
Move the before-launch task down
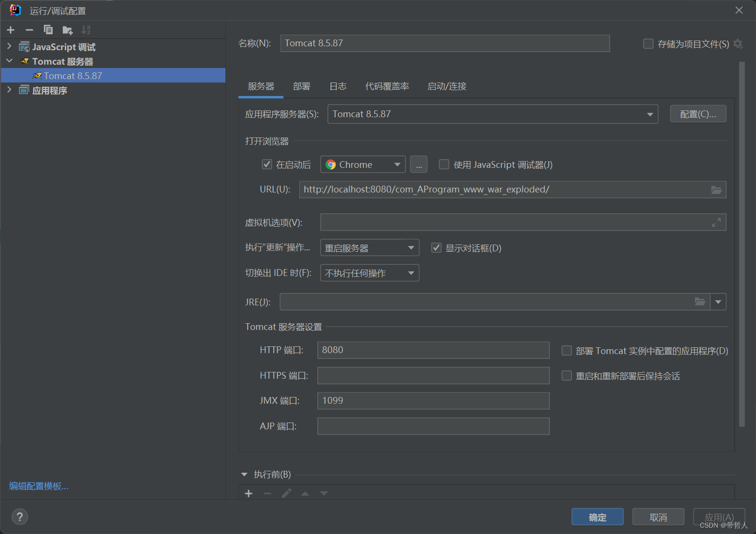pyautogui.click(x=324, y=493)
